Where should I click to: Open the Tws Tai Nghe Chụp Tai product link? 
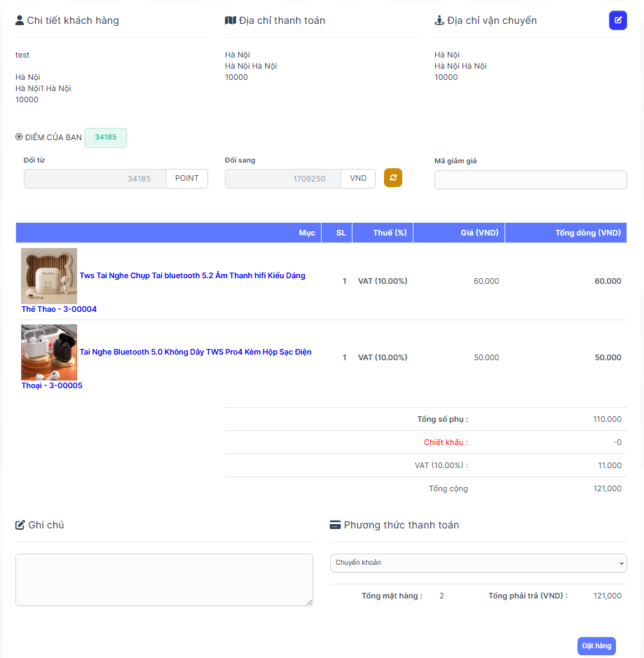tap(192, 275)
